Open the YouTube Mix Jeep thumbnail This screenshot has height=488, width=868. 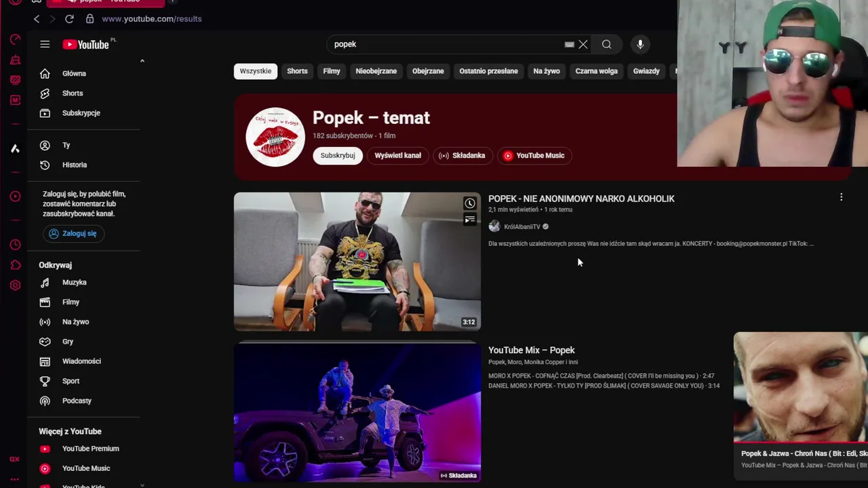click(x=357, y=412)
